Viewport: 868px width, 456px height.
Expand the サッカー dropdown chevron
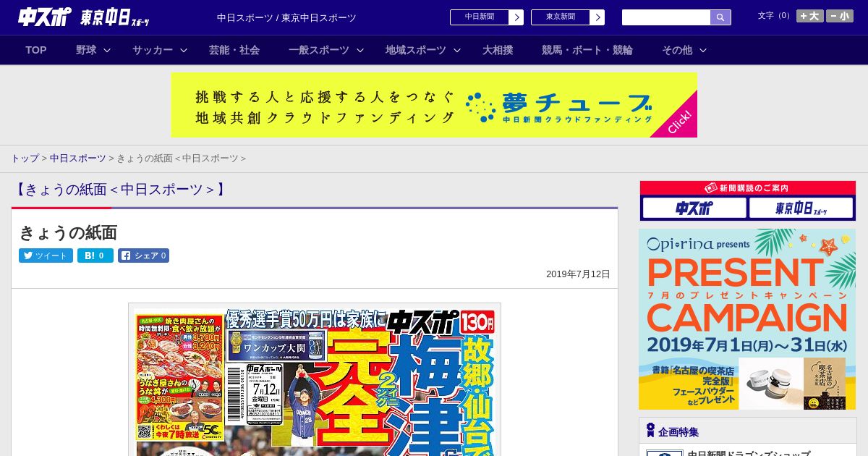184,50
